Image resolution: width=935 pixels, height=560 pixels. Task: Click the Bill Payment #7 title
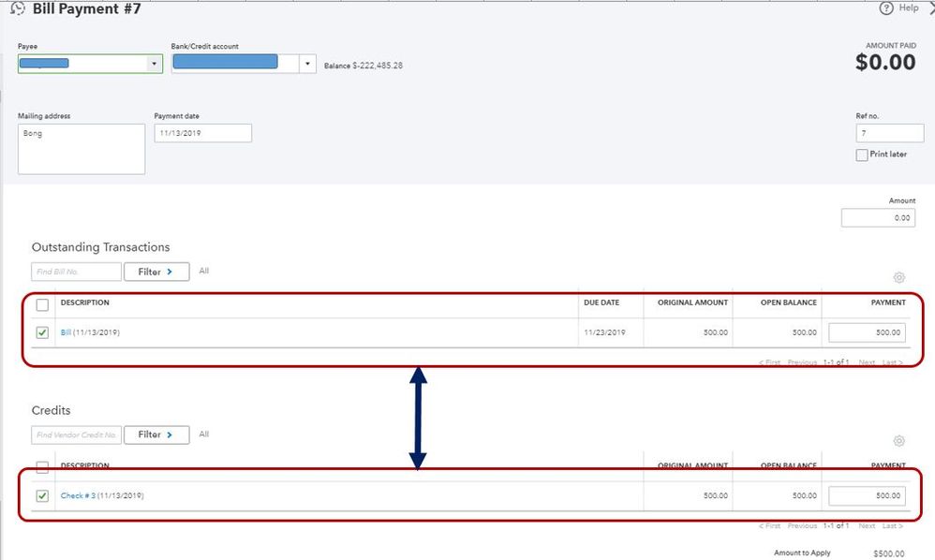86,9
